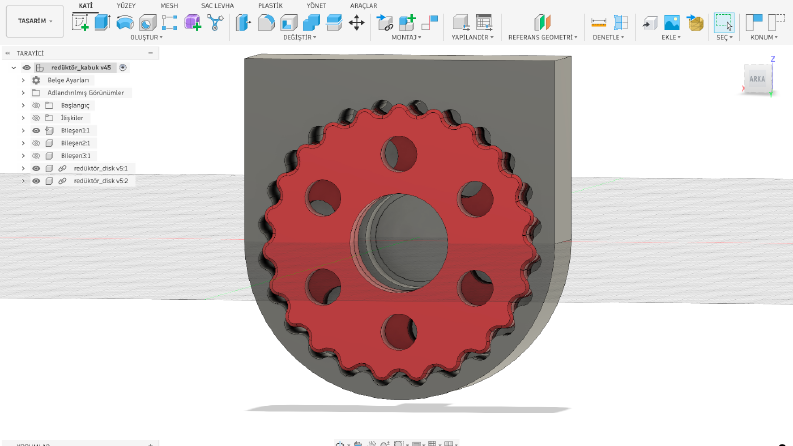Click the Insert linked component icon
The image size is (793, 446).
tap(385, 23)
